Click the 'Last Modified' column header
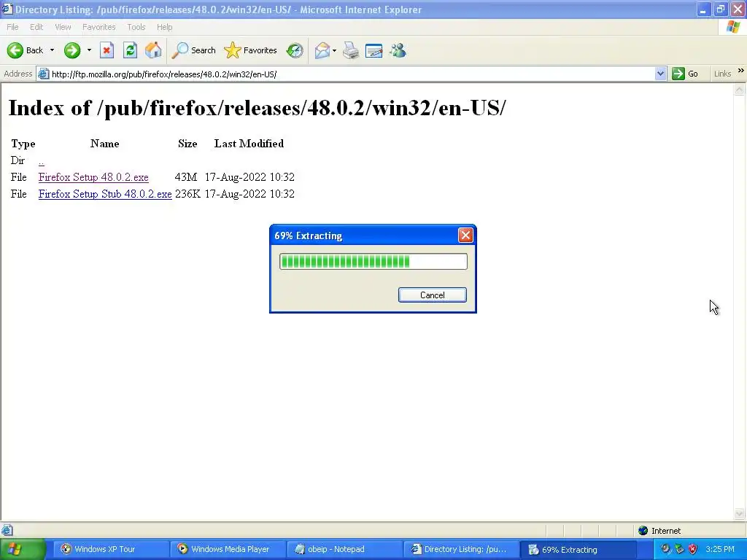747x560 pixels. click(x=249, y=144)
